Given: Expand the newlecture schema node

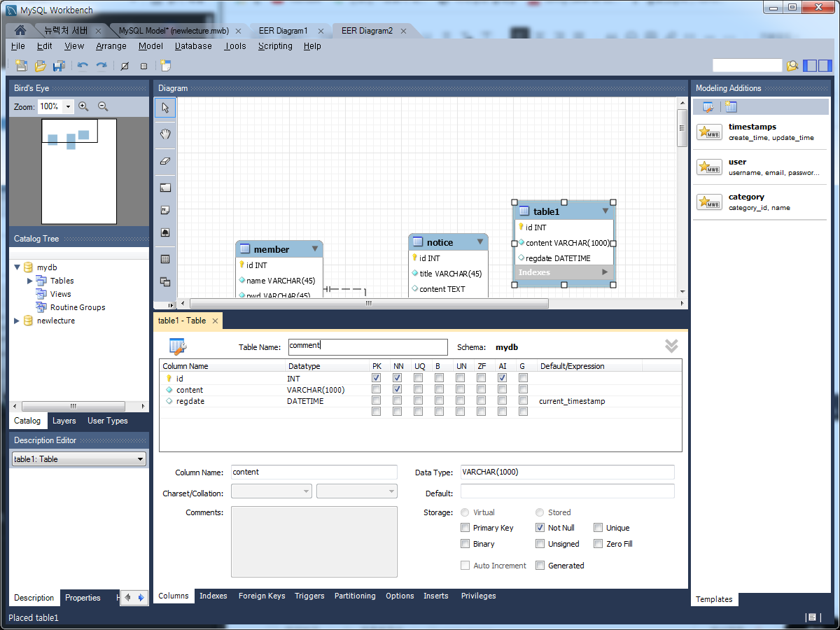Looking at the screenshot, I should (x=17, y=321).
